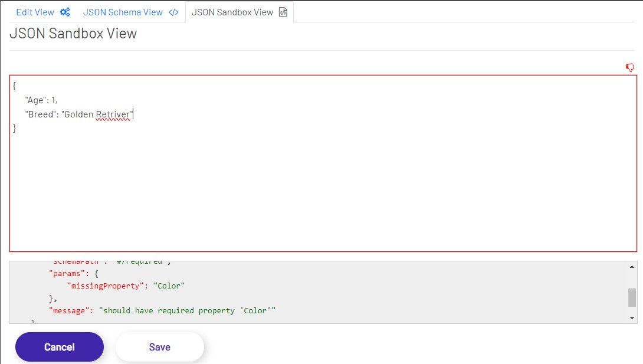Click the error output scrollbar thumb

coord(632,297)
